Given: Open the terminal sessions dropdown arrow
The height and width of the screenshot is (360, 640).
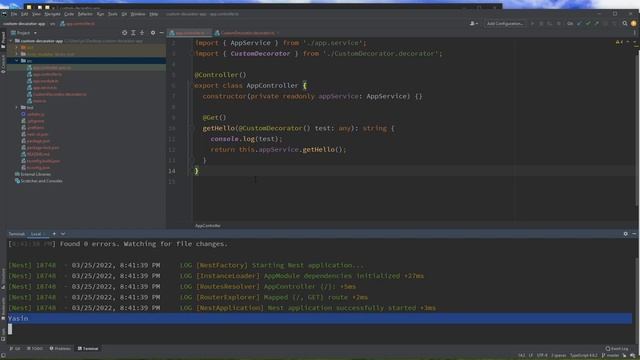Looking at the screenshot, I should 63,234.
